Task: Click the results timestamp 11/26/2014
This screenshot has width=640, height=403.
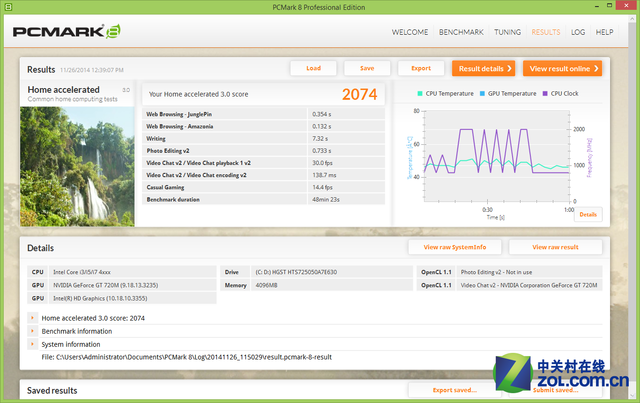Action: coord(92,70)
